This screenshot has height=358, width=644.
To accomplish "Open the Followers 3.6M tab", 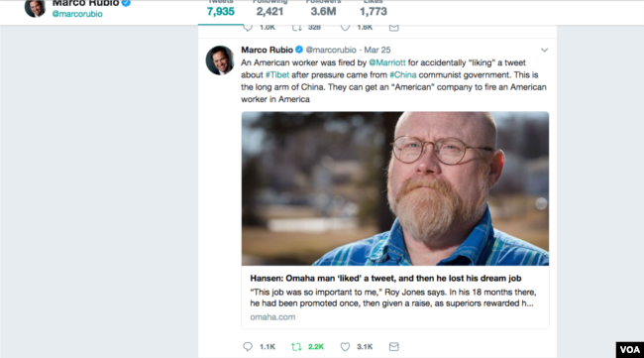I will 323,9.
